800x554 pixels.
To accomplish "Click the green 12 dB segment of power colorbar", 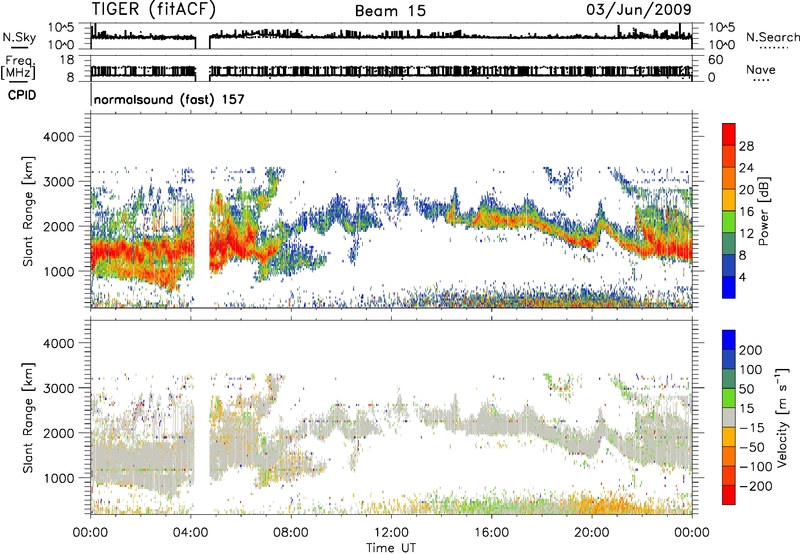I will pyautogui.click(x=729, y=223).
